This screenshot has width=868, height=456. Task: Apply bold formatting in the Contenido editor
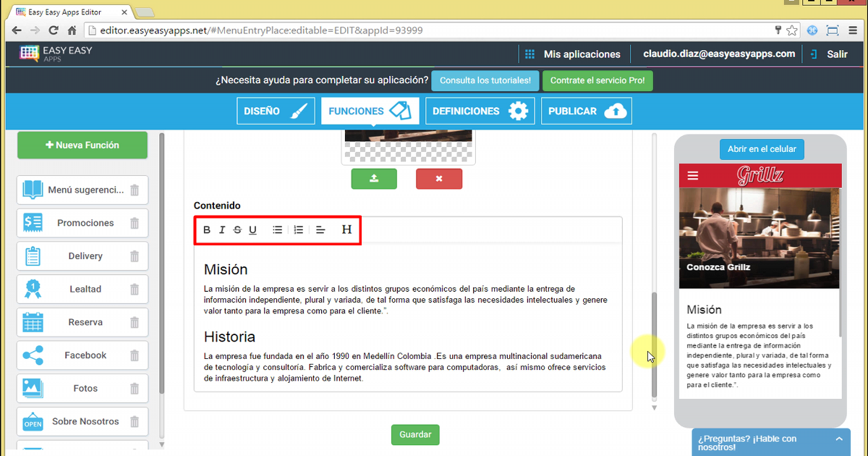click(207, 229)
